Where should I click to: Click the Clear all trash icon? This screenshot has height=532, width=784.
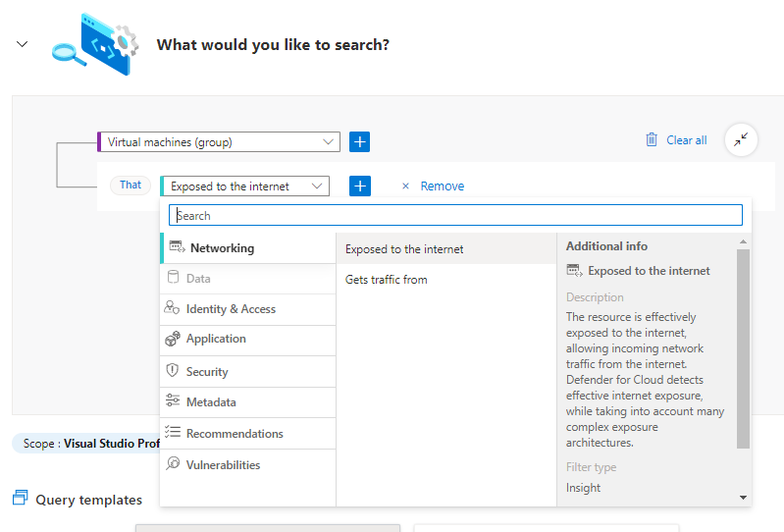click(652, 140)
